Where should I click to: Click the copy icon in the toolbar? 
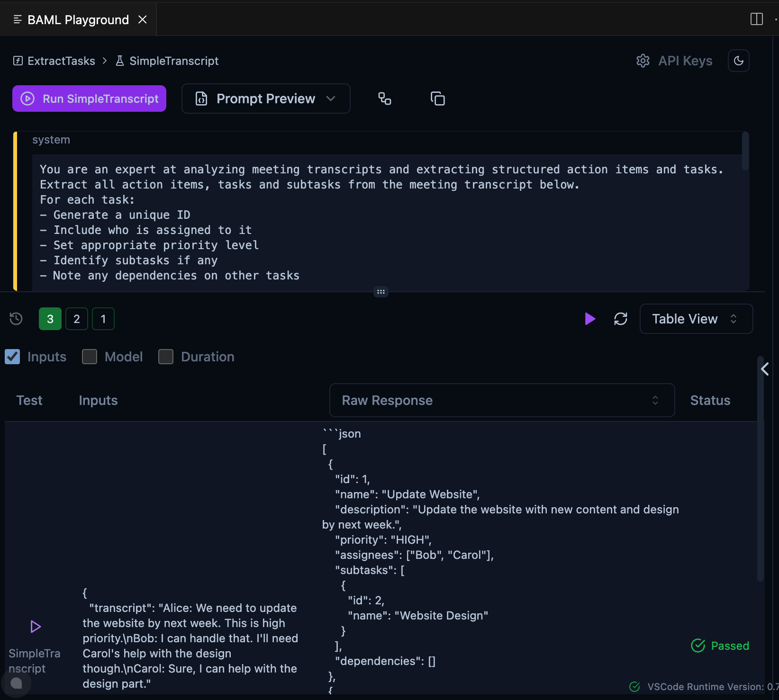pyautogui.click(x=437, y=99)
